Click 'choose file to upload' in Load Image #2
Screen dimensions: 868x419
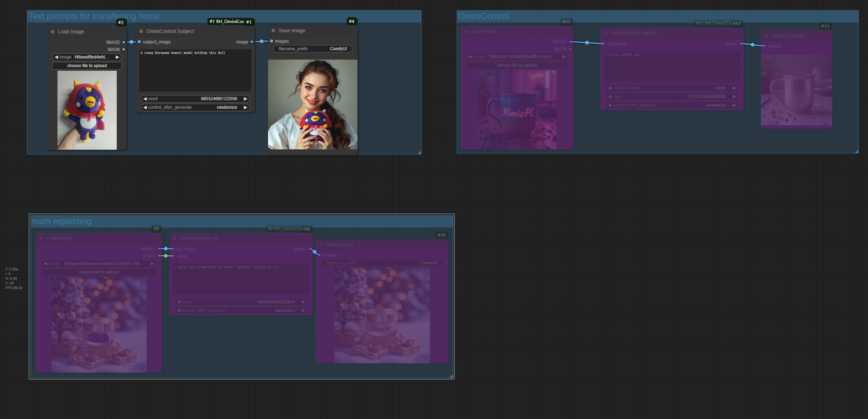[87, 66]
